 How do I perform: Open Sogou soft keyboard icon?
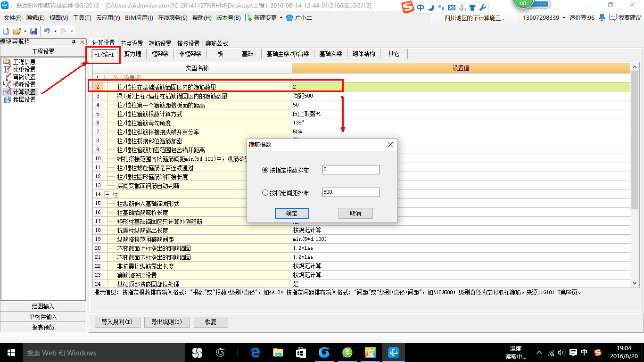(451, 8)
